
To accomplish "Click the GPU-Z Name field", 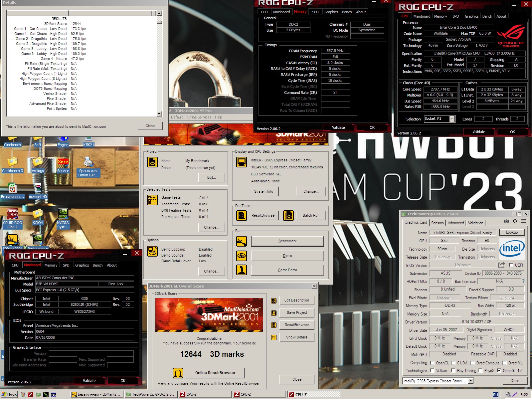I will (463, 233).
